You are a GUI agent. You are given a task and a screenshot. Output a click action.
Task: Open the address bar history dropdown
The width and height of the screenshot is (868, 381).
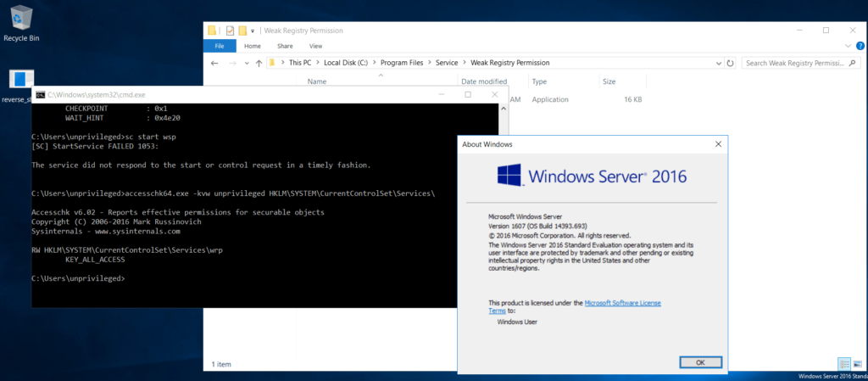click(719, 63)
